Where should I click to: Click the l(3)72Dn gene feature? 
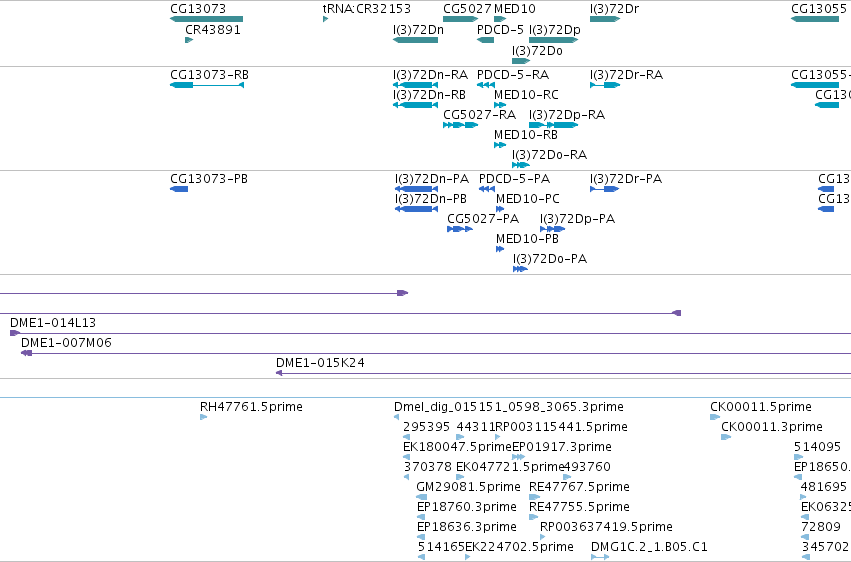[x=415, y=40]
